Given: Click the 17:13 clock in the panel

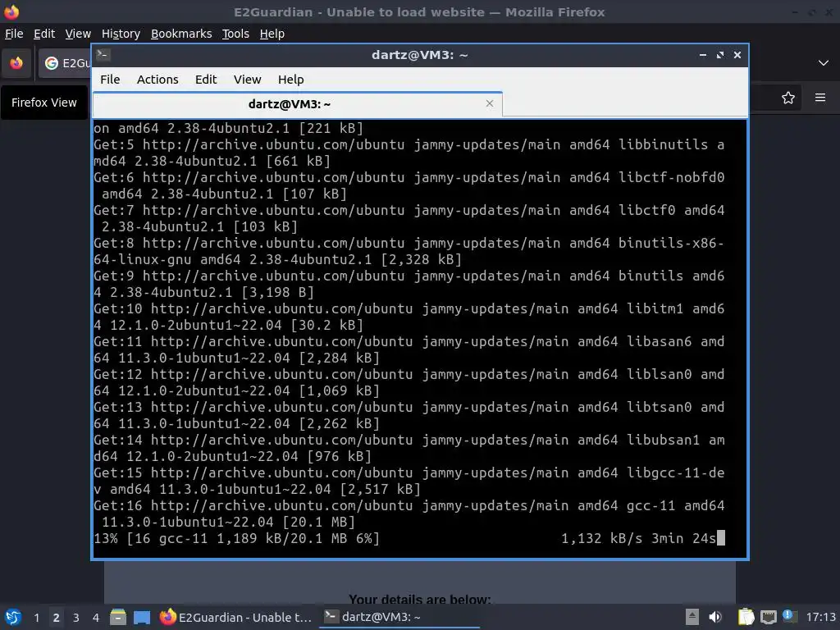Looking at the screenshot, I should pos(820,617).
